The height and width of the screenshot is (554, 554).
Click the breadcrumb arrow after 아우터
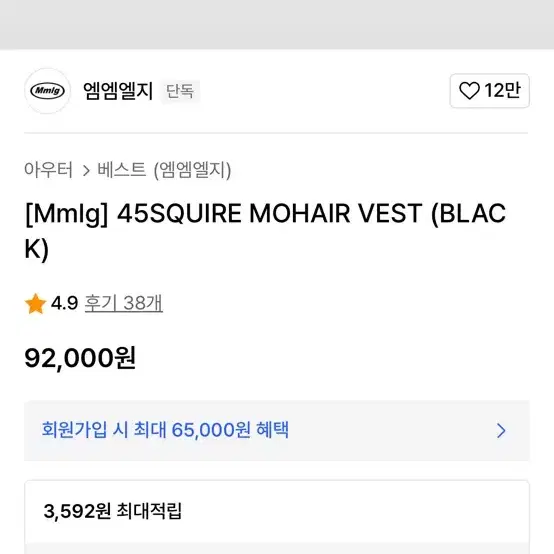(x=86, y=171)
